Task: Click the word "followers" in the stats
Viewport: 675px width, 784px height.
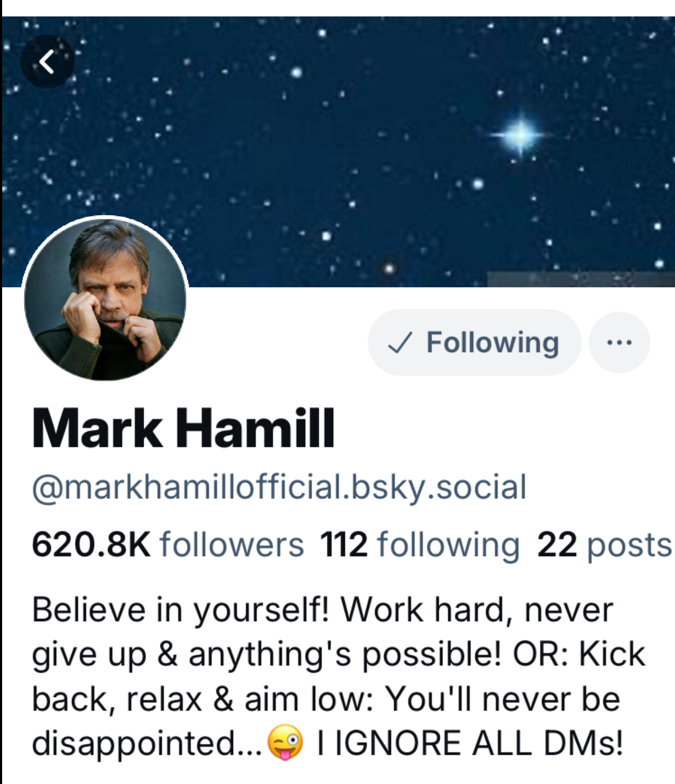Action: click(232, 545)
